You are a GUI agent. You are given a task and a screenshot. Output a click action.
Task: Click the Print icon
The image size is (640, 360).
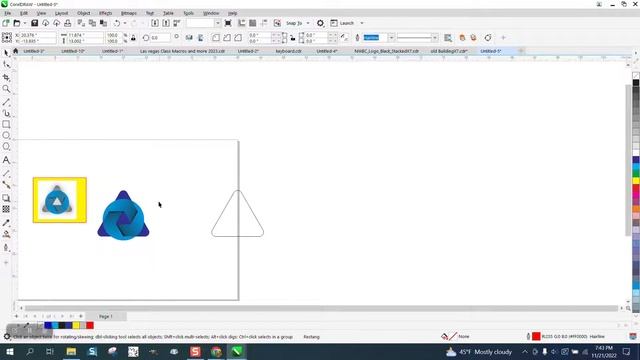(x=68, y=23)
